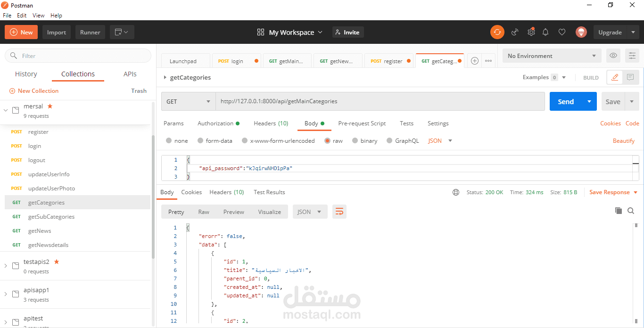The height and width of the screenshot is (328, 644).
Task: Toggle the wrap lines icon in response
Action: (x=339, y=212)
